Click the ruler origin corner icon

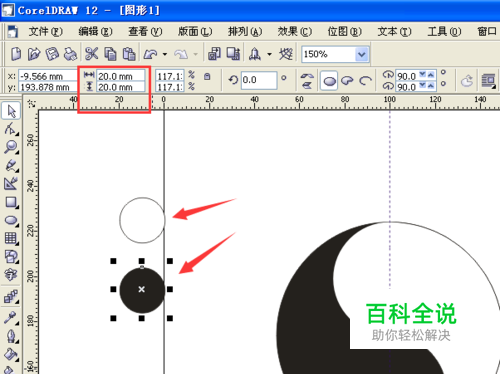pyautogui.click(x=31, y=104)
